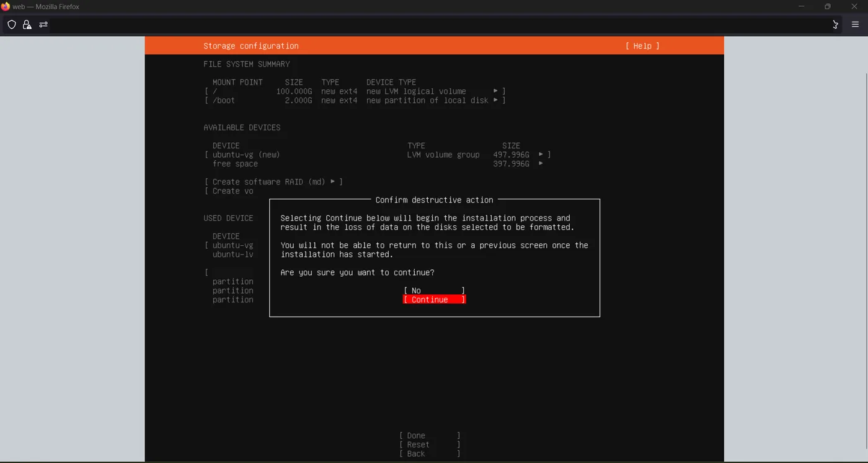This screenshot has height=463, width=868.
Task: Minimize the Firefox window
Action: (x=802, y=6)
